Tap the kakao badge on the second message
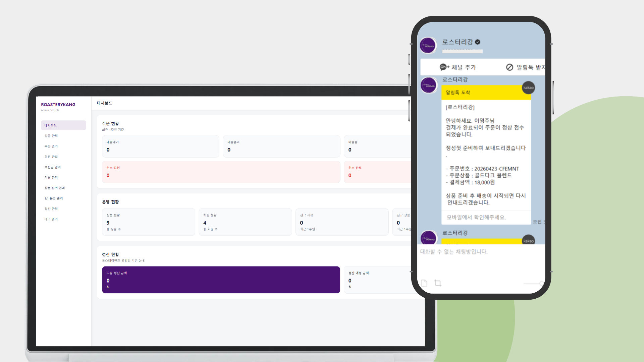The width and height of the screenshot is (644, 362). coord(529,240)
